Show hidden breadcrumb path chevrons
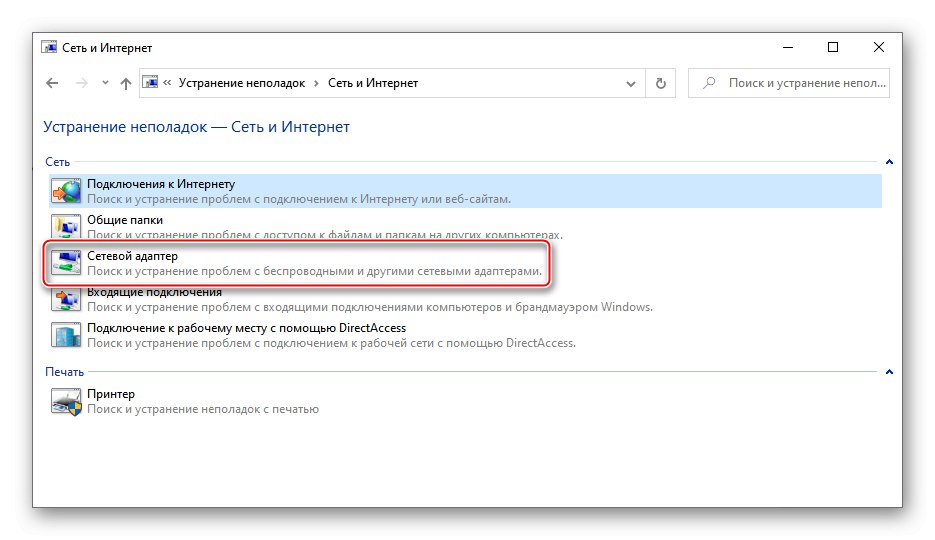The width and height of the screenshot is (935, 540). click(x=167, y=83)
